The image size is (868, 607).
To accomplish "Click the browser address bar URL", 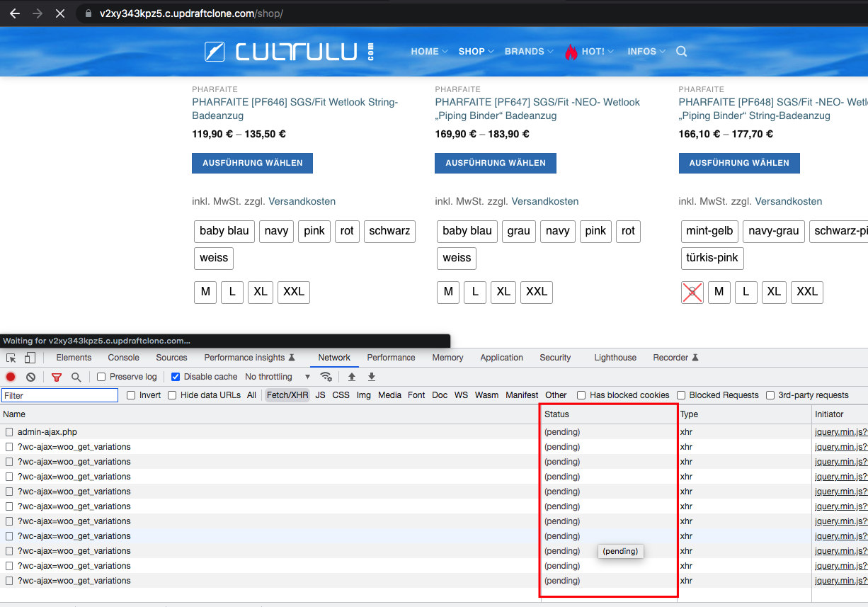I will (192, 13).
